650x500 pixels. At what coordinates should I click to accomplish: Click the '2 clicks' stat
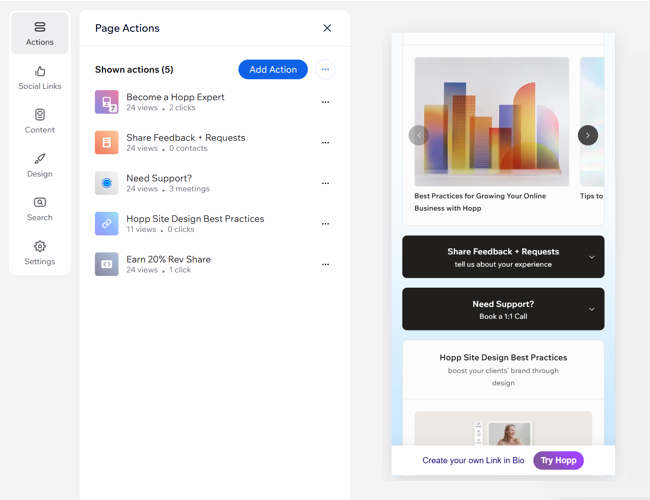(182, 108)
